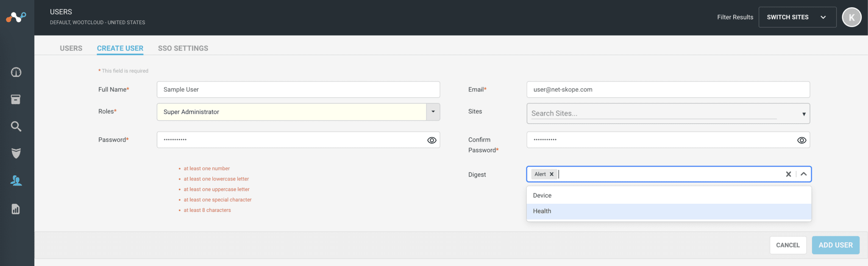Open the dashboard gauge icon in sidebar
Screen dimensions: 868x266
coord(16,72)
